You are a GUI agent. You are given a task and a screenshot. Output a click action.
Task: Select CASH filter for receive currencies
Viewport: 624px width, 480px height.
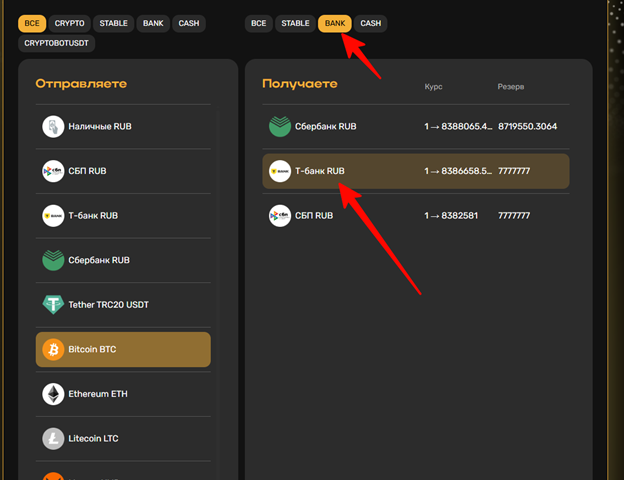[x=370, y=23]
